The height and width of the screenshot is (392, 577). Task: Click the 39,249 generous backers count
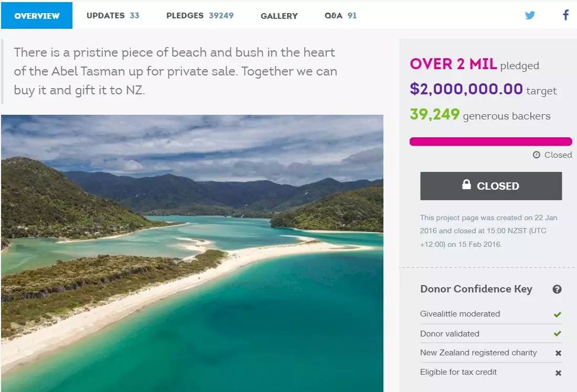pyautogui.click(x=480, y=115)
